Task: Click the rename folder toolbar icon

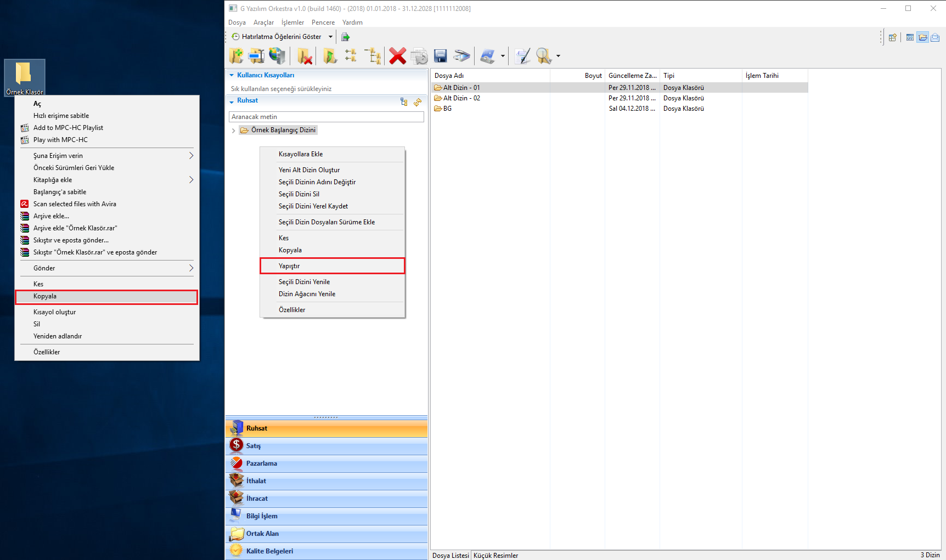Action: (256, 56)
